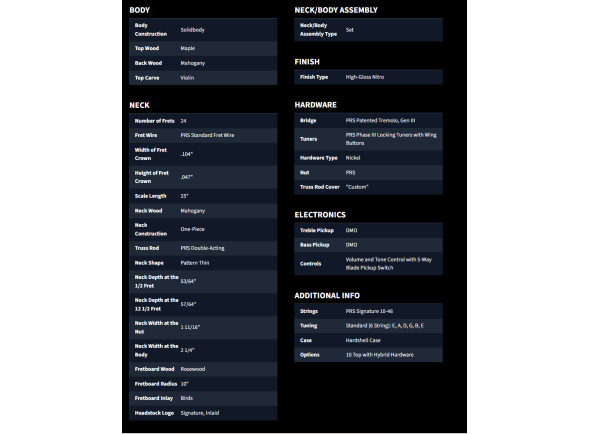Select the 'Birds' fretboard inlay value
Viewport: 590px width, 434px height.
coord(187,398)
